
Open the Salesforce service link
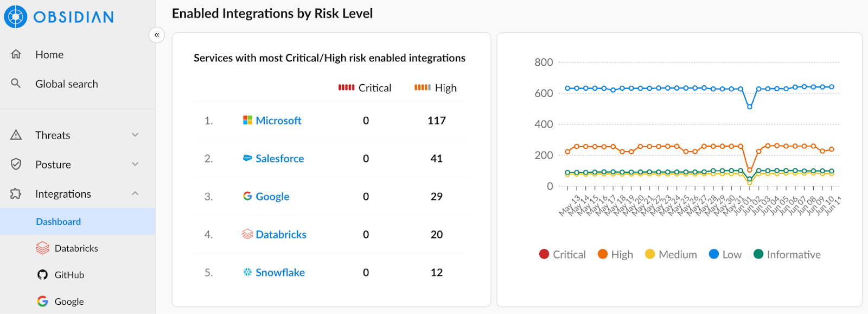point(280,159)
